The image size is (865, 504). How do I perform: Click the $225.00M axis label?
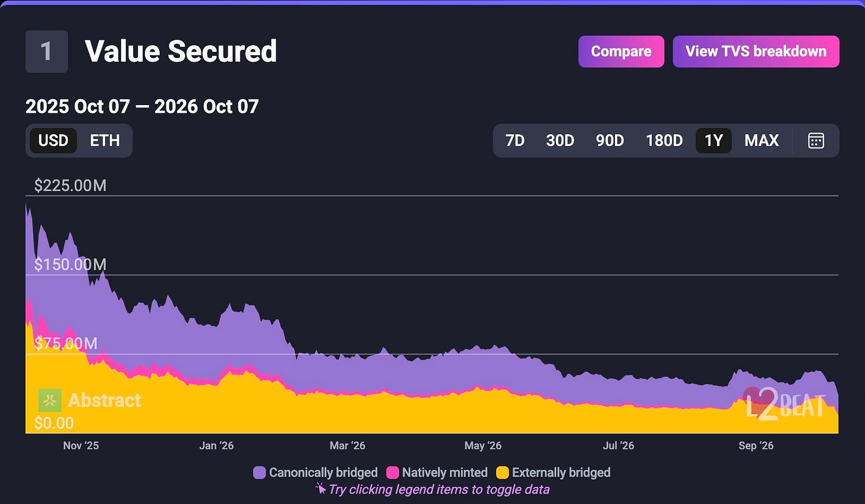[70, 186]
